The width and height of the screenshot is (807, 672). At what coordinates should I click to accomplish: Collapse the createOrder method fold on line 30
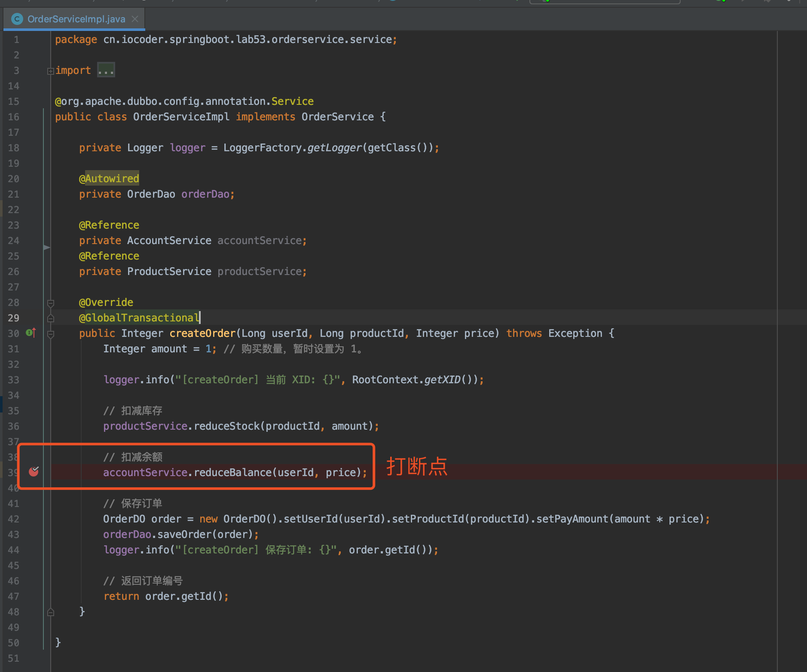(x=50, y=334)
